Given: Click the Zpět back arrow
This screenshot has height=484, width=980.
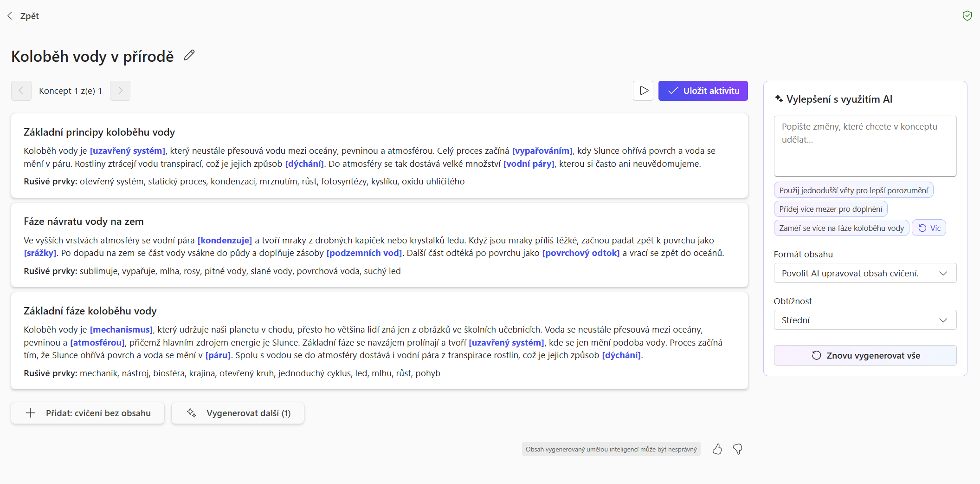Looking at the screenshot, I should (x=10, y=16).
